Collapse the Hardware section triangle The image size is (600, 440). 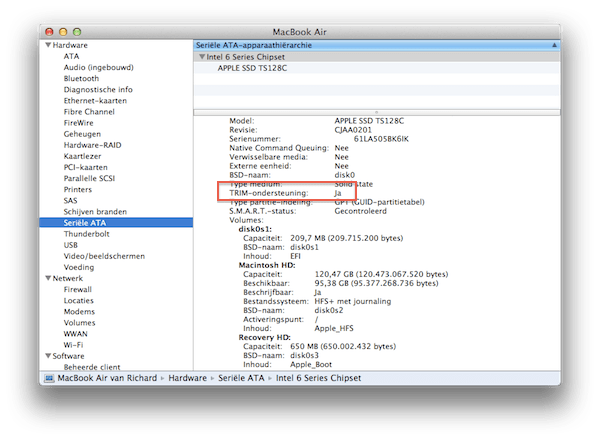coord(48,45)
